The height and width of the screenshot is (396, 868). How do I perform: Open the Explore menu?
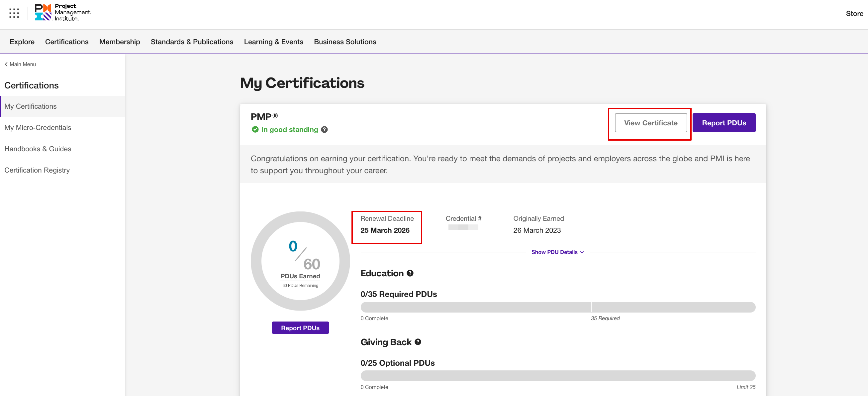[x=22, y=42]
